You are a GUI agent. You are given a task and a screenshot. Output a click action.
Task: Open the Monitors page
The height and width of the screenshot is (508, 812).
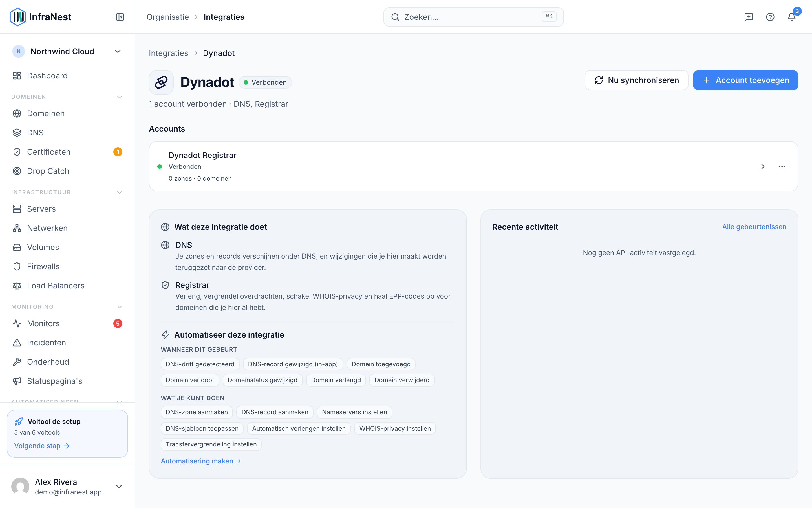(x=67, y=323)
